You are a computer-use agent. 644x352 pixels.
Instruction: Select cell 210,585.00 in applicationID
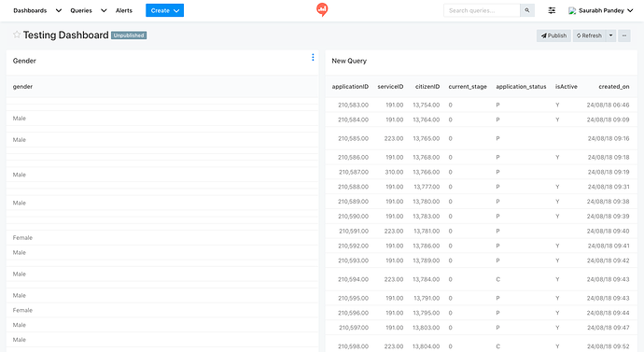tap(353, 138)
